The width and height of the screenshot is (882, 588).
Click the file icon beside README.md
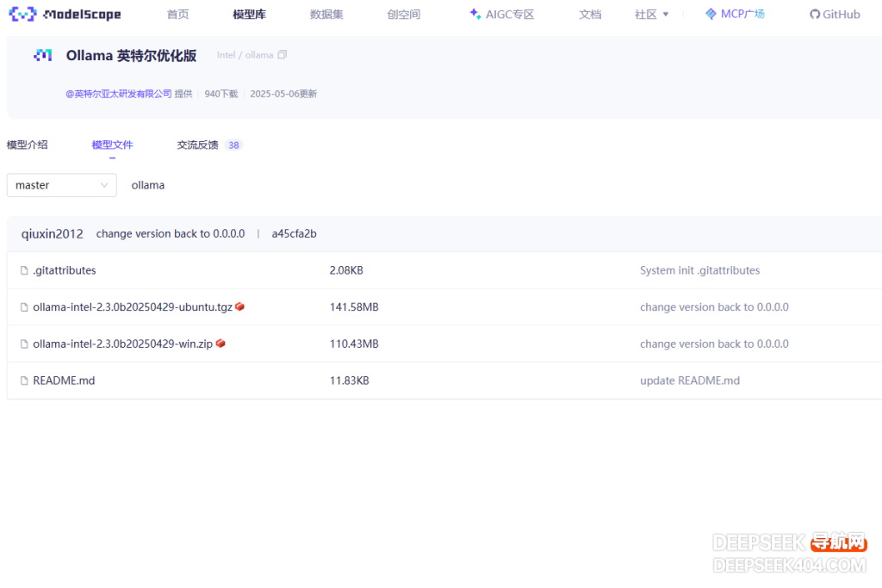coord(23,381)
